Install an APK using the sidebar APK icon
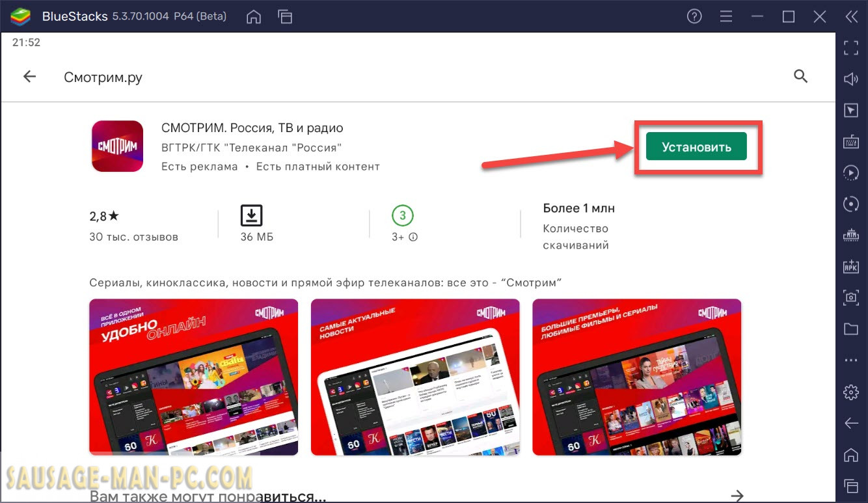 point(851,266)
